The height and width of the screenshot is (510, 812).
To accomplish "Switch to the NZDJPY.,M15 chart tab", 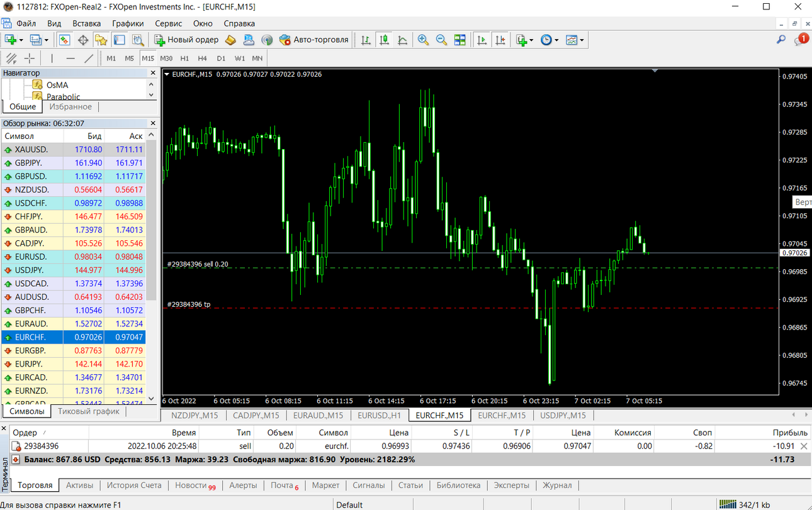I will 195,415.
